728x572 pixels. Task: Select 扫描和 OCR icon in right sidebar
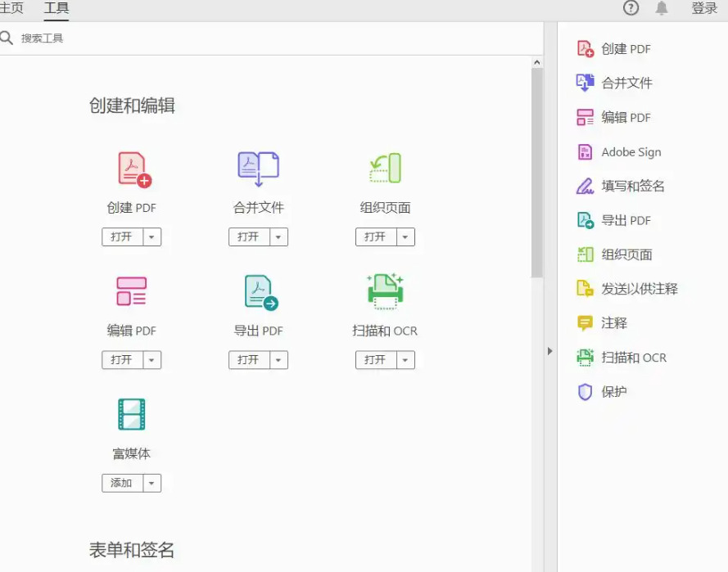click(x=585, y=358)
